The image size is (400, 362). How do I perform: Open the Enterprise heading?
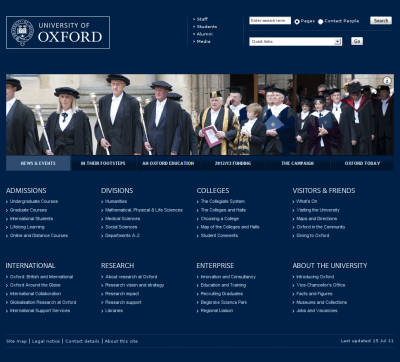215,266
